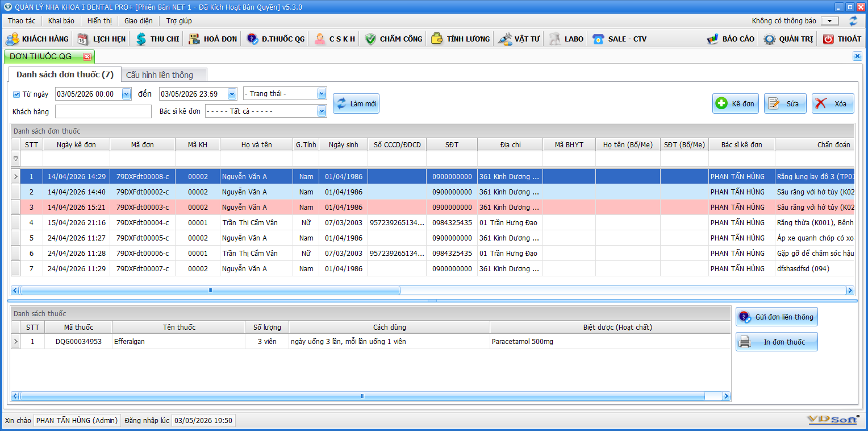Click the filter row funnel indicator

(15, 159)
